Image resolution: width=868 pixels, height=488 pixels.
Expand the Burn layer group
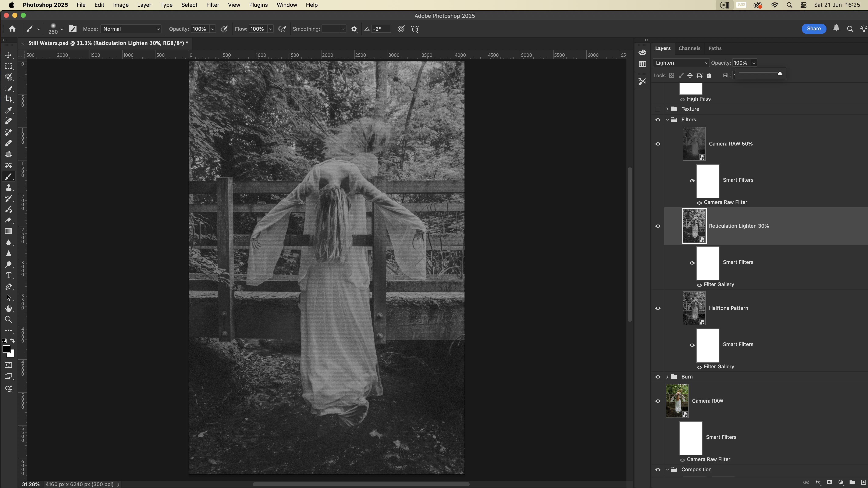667,377
